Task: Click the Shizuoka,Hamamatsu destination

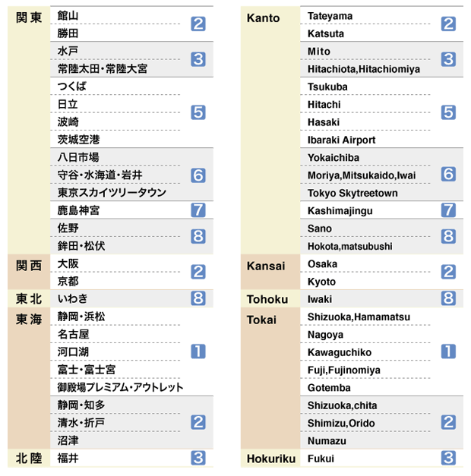Action: (359, 317)
